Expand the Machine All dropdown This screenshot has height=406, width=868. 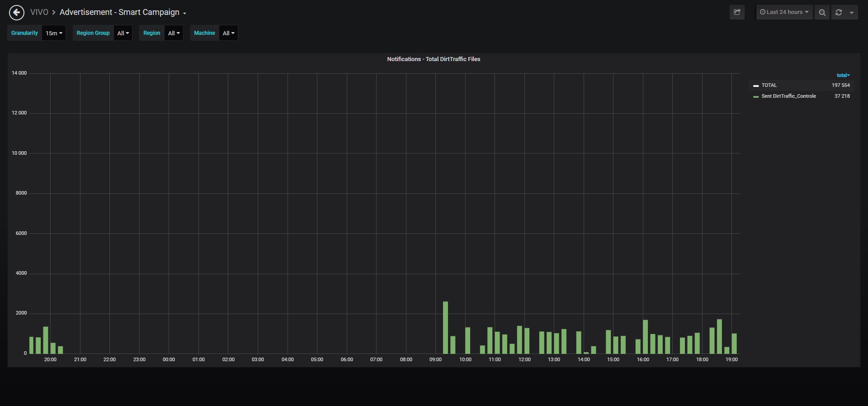tap(228, 33)
